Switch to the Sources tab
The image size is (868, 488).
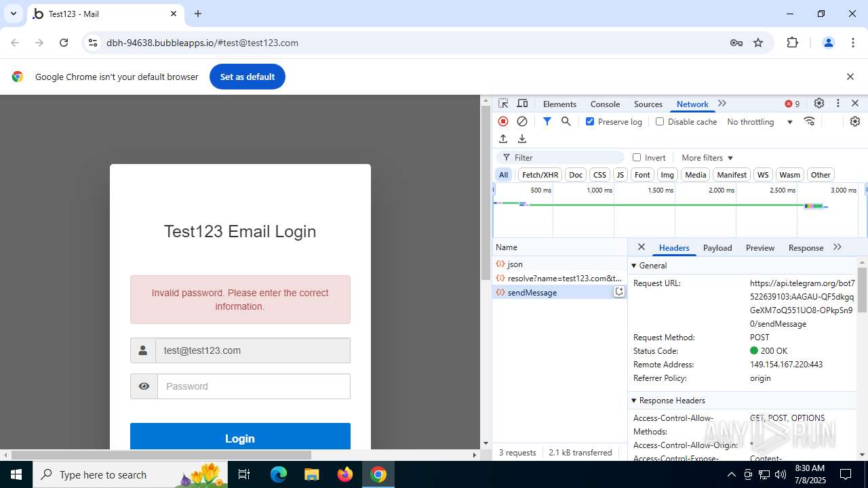648,104
